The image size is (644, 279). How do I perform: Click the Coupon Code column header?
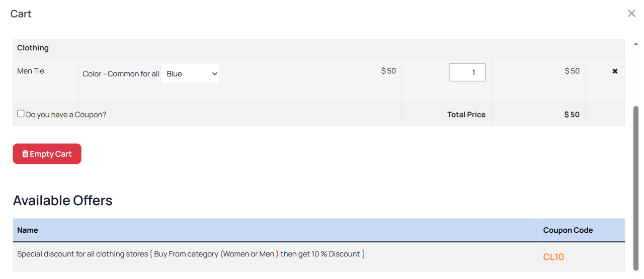pos(568,230)
